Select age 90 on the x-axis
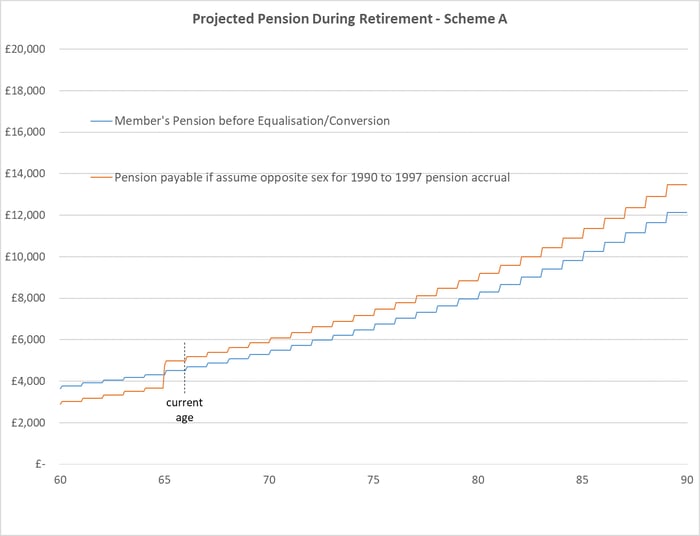 point(687,481)
